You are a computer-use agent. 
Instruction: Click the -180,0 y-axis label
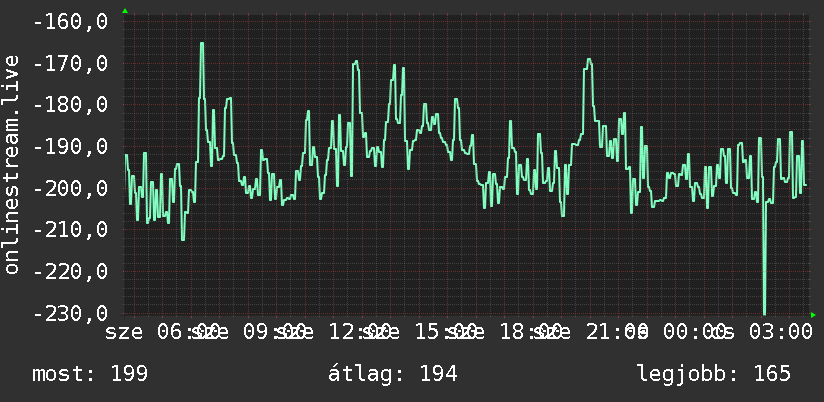[70, 105]
